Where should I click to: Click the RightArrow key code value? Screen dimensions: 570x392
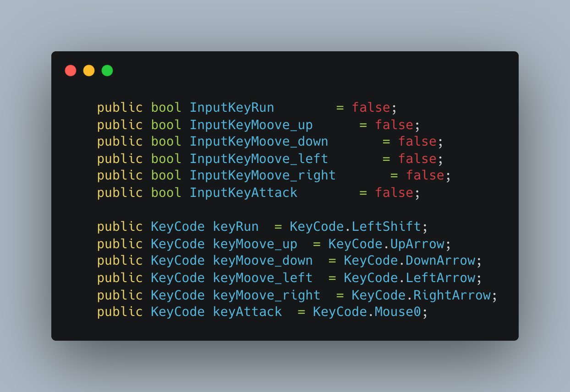coord(452,295)
